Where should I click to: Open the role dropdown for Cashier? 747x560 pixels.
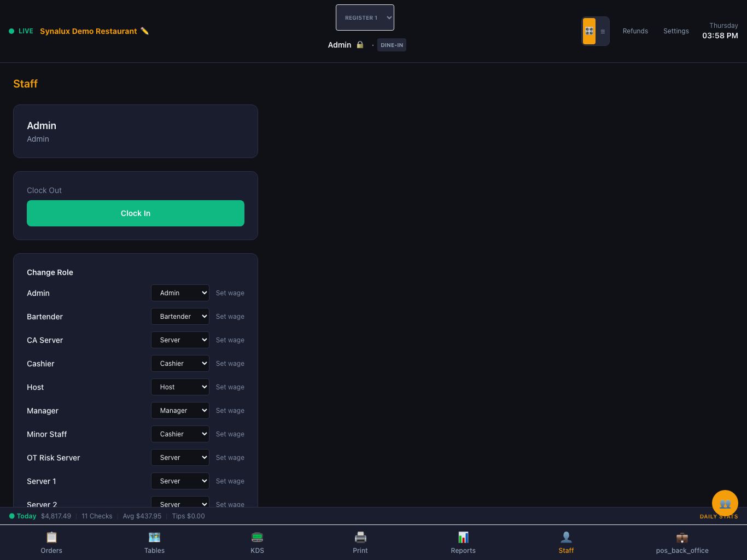tap(180, 364)
